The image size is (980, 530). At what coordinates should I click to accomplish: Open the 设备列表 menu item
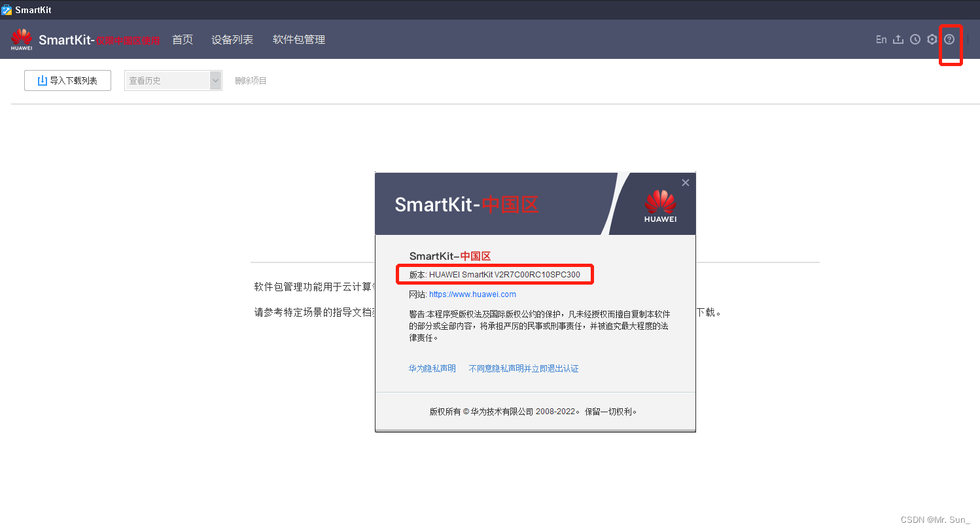click(x=232, y=39)
